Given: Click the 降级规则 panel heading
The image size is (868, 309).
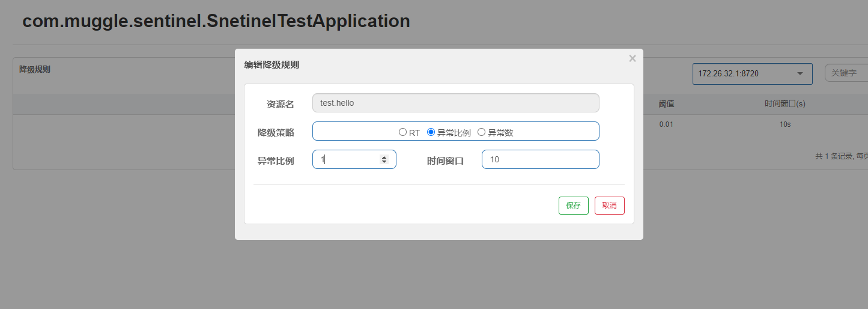Looking at the screenshot, I should pos(35,69).
